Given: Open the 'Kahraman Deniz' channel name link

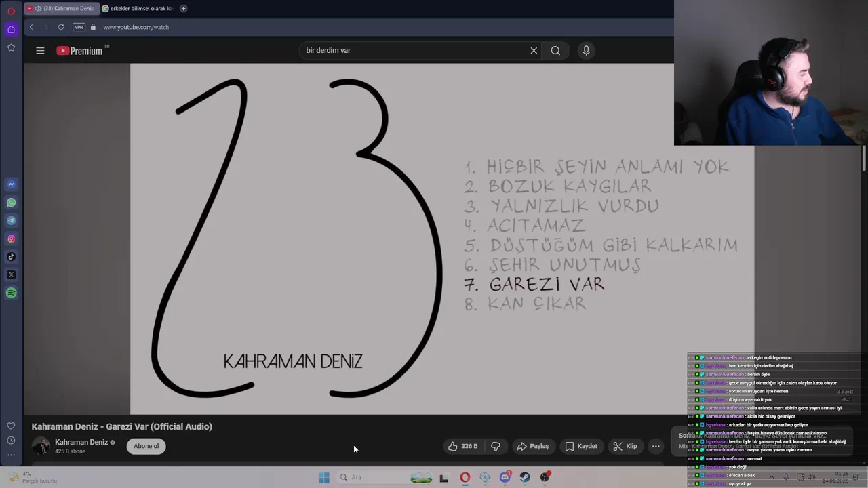Looking at the screenshot, I should [81, 442].
